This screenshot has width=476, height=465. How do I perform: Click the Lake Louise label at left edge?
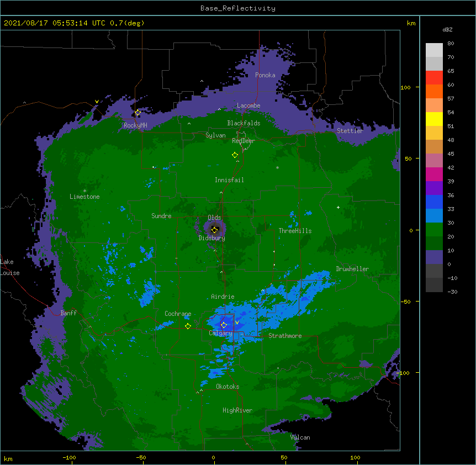click(x=10, y=267)
